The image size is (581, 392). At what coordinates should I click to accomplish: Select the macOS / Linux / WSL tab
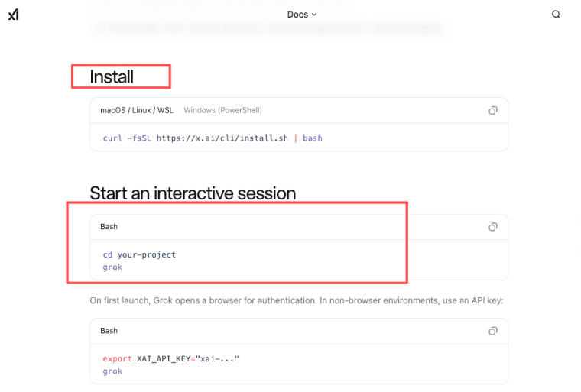(x=137, y=110)
